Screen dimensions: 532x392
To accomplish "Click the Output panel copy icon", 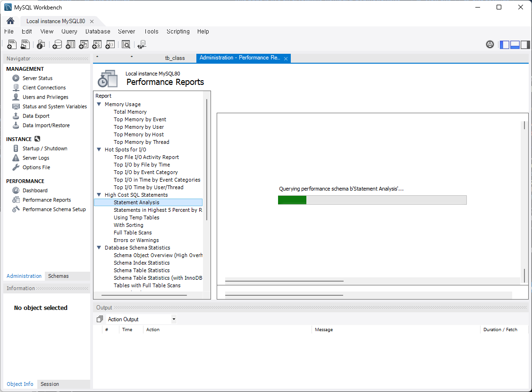I will 100,319.
